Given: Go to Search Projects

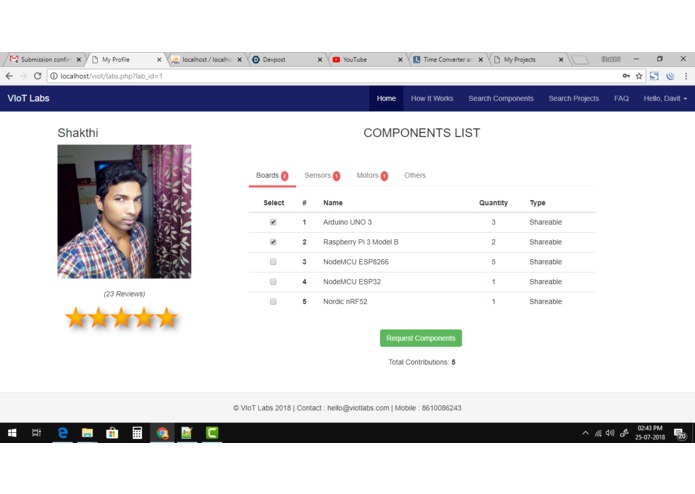Looking at the screenshot, I should pos(574,98).
